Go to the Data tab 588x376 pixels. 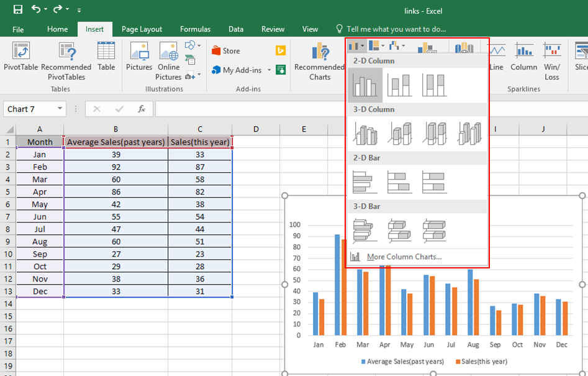click(x=236, y=29)
